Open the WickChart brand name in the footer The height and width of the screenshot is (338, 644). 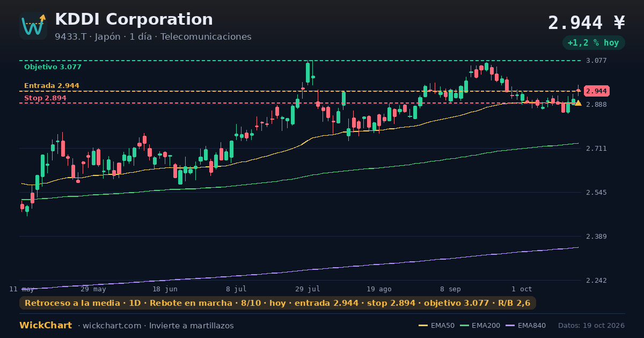[46, 326]
